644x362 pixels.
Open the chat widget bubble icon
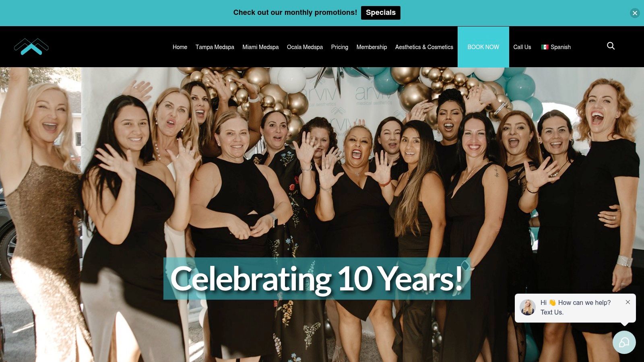[624, 342]
